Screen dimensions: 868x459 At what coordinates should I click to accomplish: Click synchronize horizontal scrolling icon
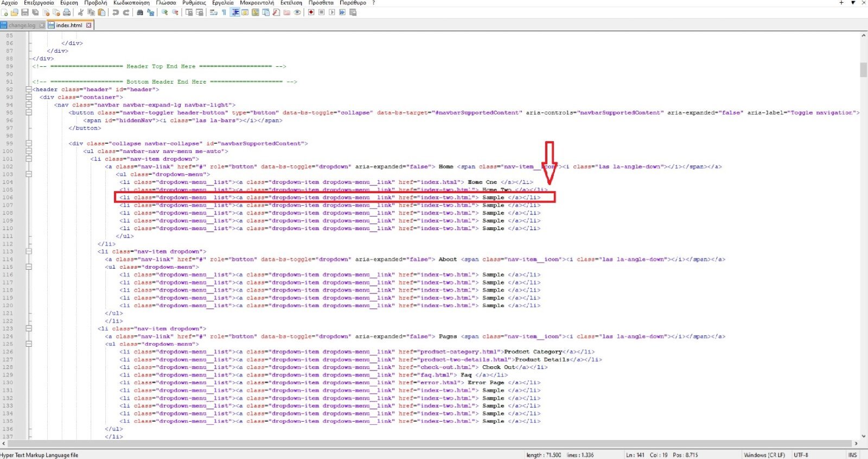(200, 12)
